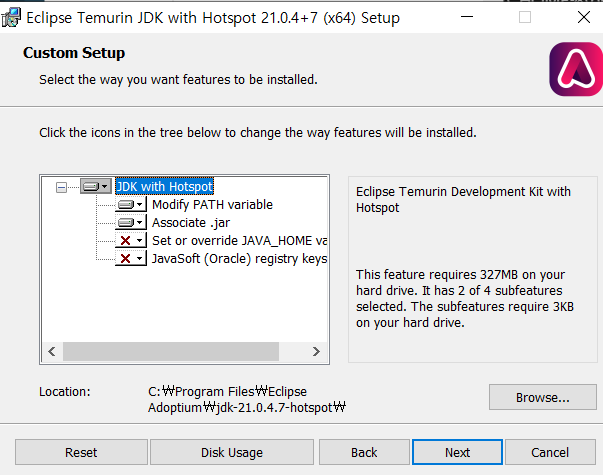Click the Associate .jar drive icon
The image size is (603, 475).
coord(126,222)
